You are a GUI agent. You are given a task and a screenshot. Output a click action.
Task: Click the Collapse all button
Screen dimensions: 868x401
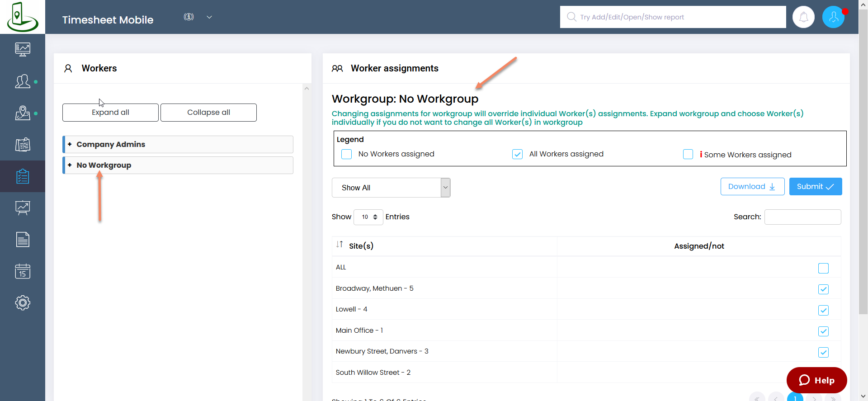(x=208, y=113)
